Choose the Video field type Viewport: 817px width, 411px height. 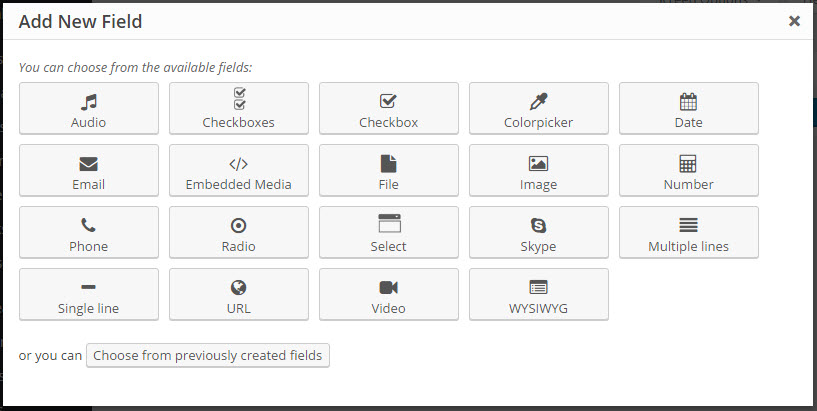point(388,295)
